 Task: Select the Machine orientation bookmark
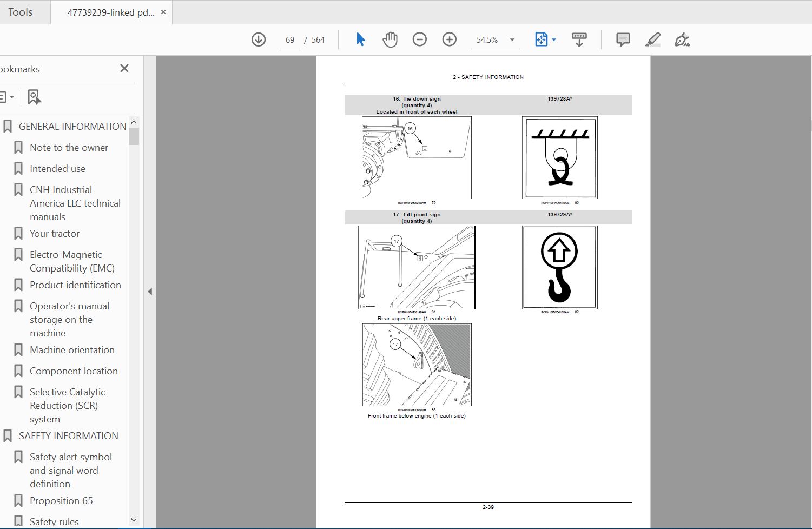click(x=72, y=350)
